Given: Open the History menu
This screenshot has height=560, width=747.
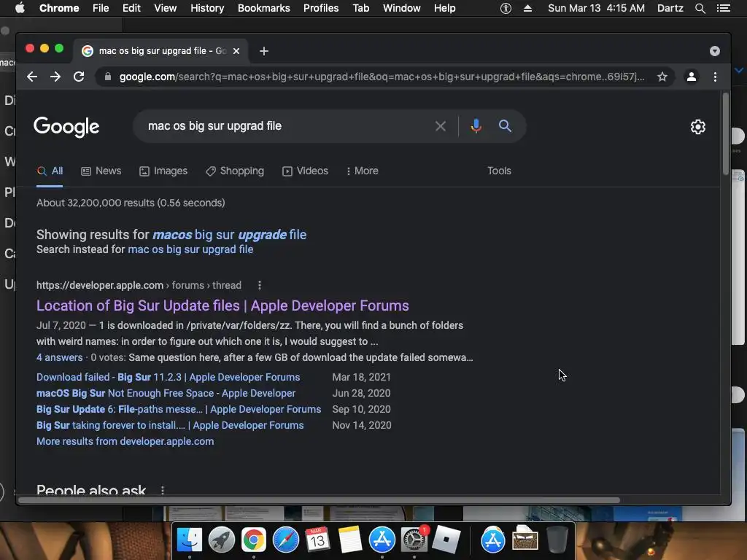Looking at the screenshot, I should coord(207,8).
